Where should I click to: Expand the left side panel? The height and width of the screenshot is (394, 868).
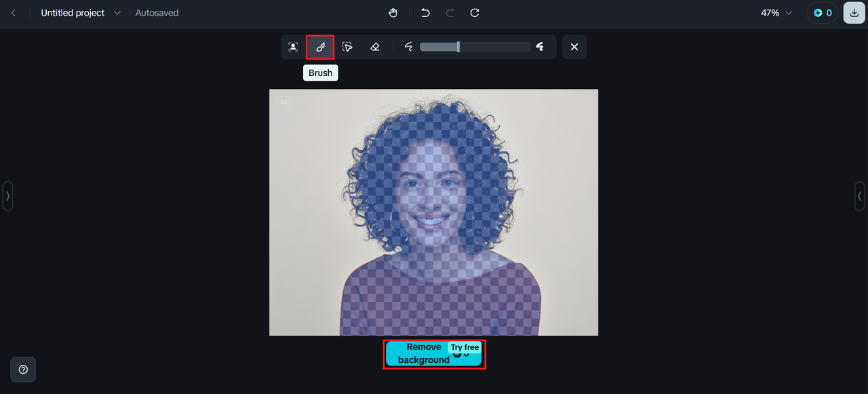pyautogui.click(x=7, y=196)
